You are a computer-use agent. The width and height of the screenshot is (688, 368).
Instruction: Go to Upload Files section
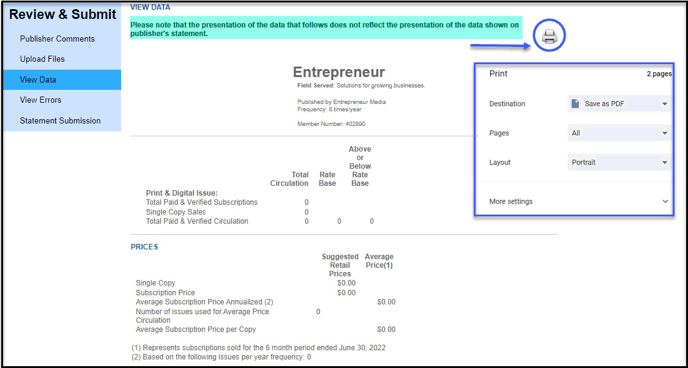pos(42,59)
